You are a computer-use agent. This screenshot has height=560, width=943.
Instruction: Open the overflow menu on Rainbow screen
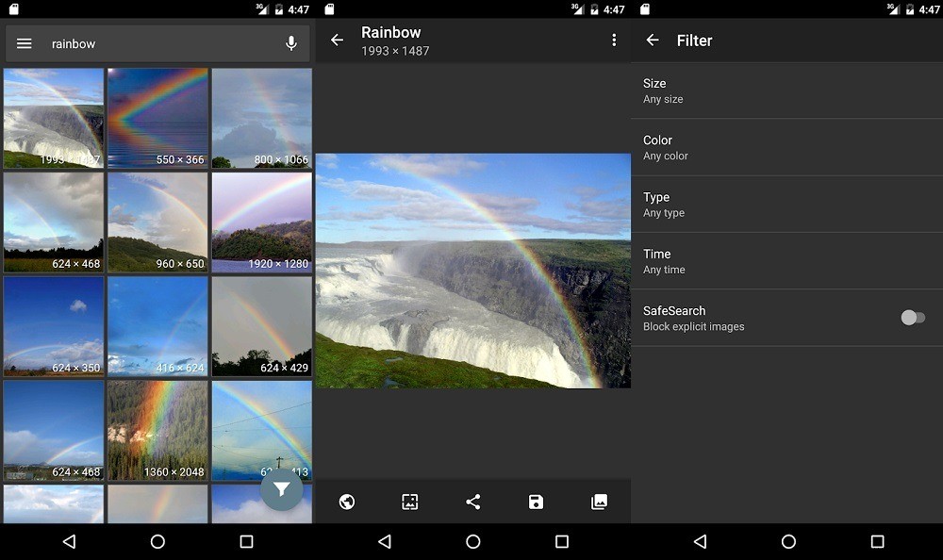614,40
